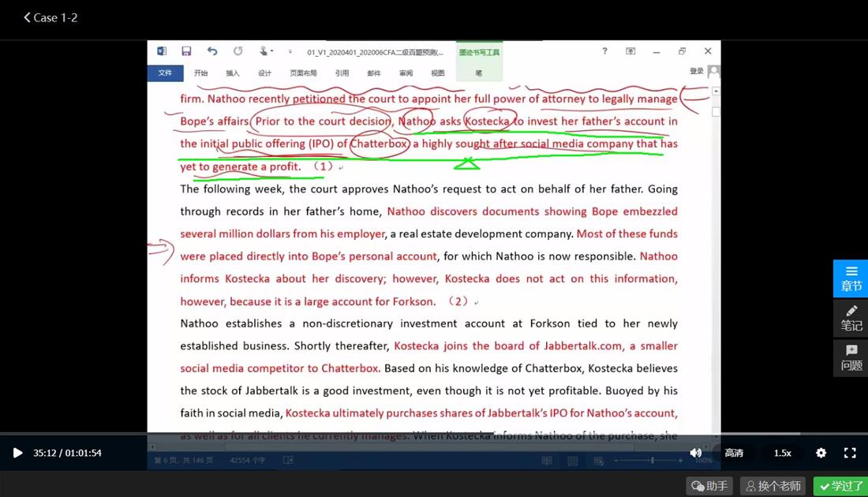The height and width of the screenshot is (497, 868).
Task: Open the 章节 chapters panel
Action: point(851,278)
